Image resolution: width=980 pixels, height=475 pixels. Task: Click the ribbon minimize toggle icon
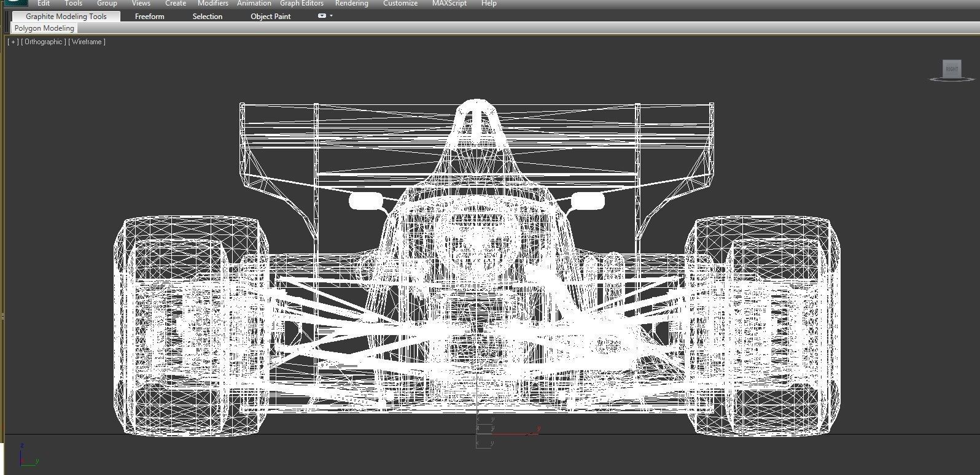322,16
